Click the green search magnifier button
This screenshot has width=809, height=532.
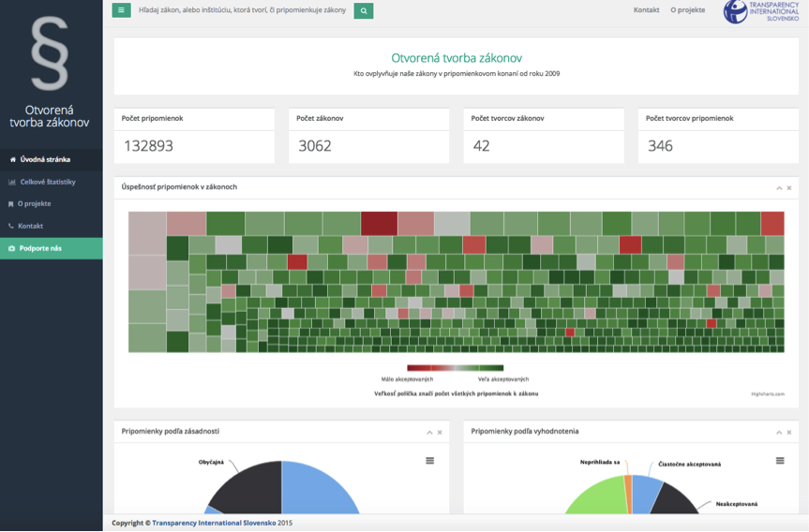[x=364, y=11]
